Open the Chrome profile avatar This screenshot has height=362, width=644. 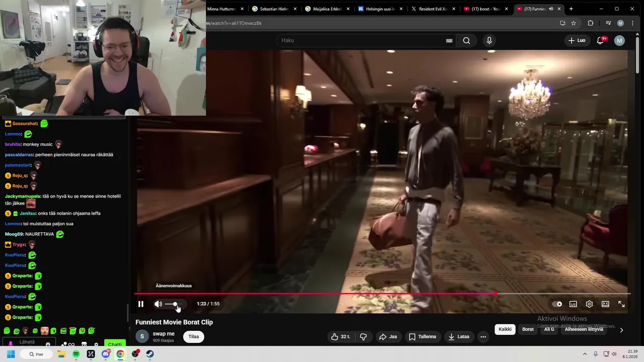click(620, 23)
